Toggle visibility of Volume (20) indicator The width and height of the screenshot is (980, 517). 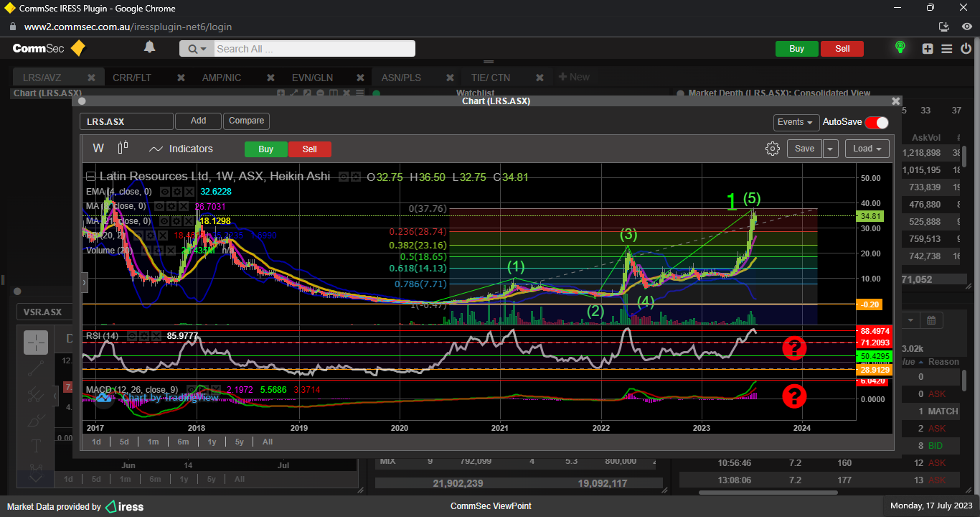(146, 251)
